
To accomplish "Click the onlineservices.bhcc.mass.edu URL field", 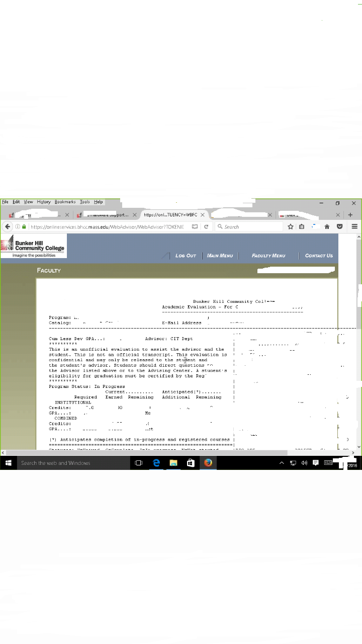I will [108, 227].
